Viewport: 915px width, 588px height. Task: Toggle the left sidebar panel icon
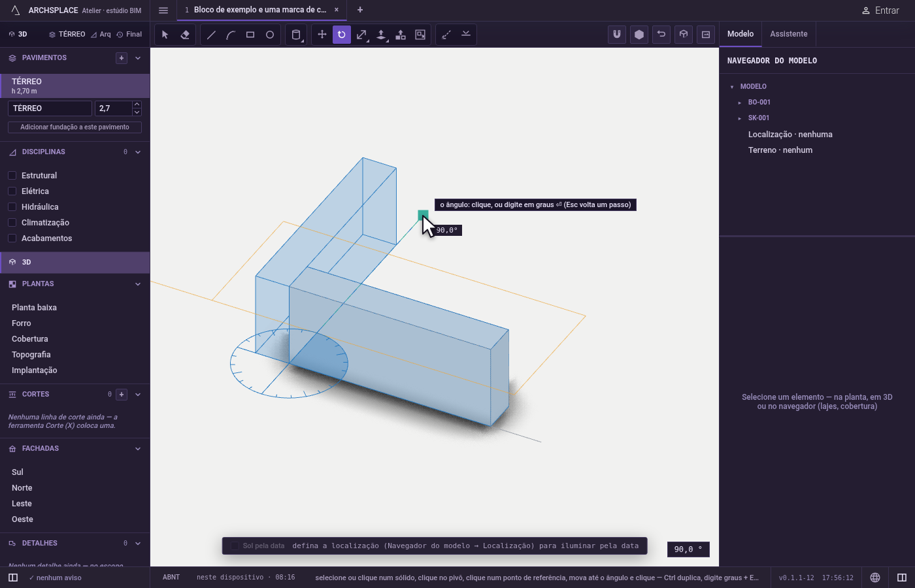pos(13,578)
